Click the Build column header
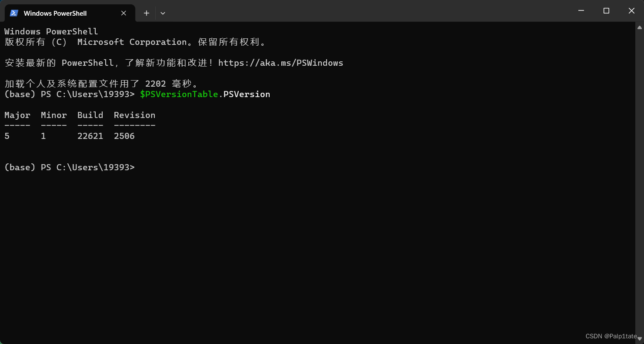The image size is (644, 344). tap(90, 115)
